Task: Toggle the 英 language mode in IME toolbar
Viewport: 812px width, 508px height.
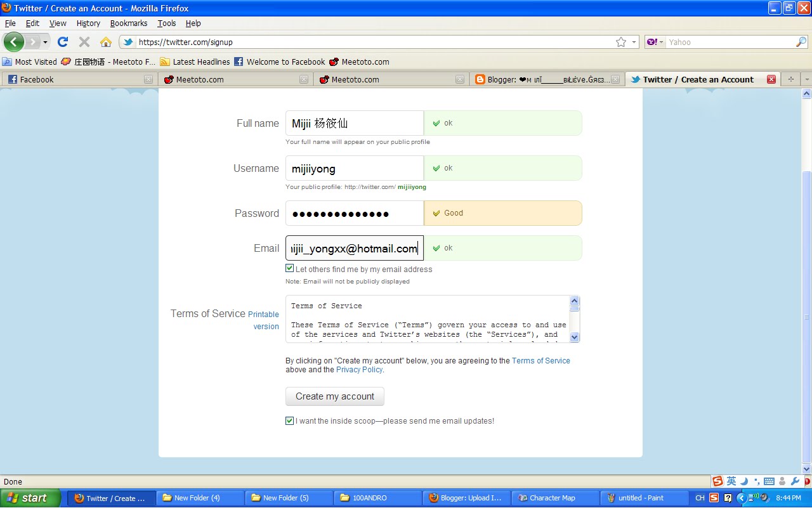Action: [731, 481]
